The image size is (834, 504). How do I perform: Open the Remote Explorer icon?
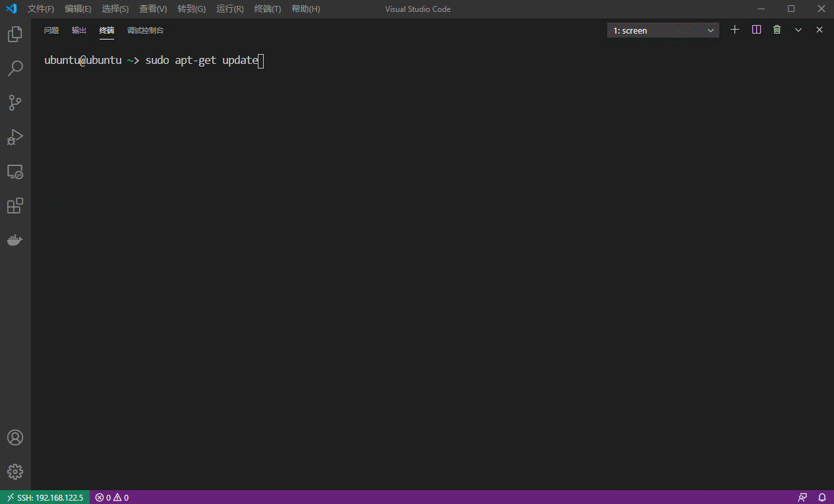pyautogui.click(x=15, y=172)
